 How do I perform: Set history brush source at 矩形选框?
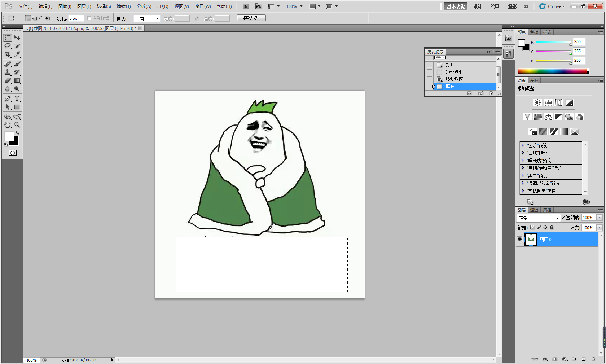(x=429, y=72)
